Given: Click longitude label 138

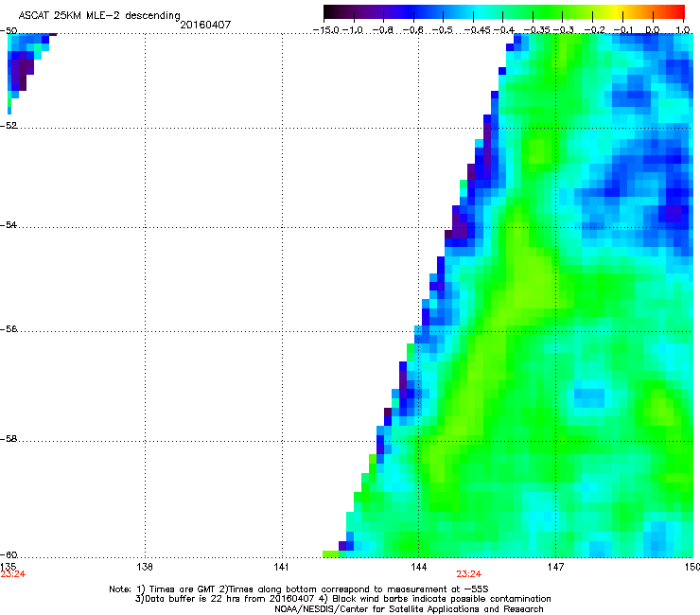Looking at the screenshot, I should pos(145,567).
